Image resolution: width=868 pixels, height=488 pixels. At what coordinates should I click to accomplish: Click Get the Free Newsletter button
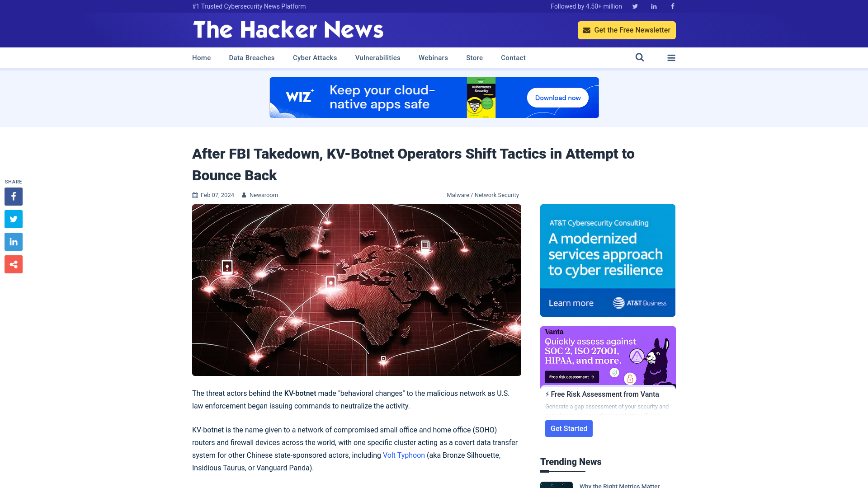click(627, 30)
